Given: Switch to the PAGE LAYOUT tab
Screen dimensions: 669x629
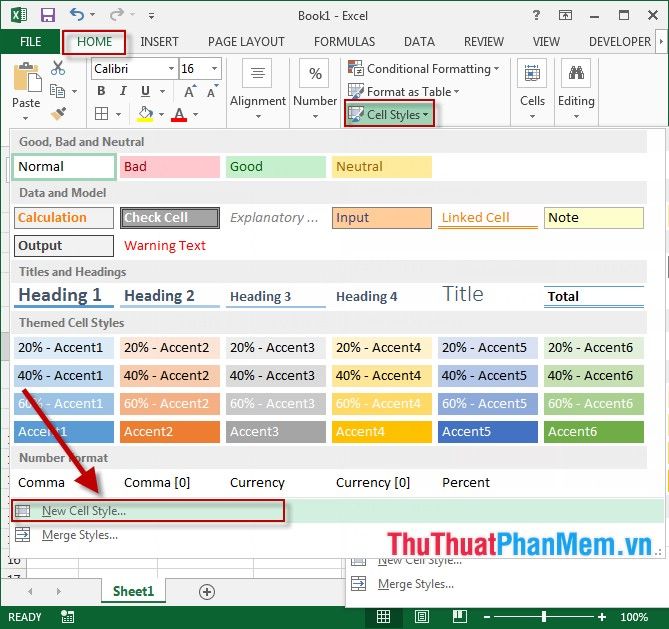Looking at the screenshot, I should (x=246, y=42).
